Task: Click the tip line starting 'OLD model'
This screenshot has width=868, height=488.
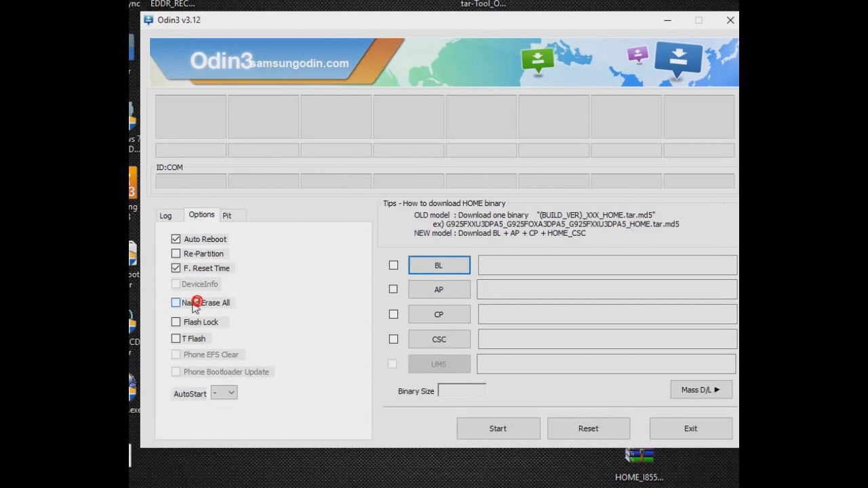Action: click(535, 215)
